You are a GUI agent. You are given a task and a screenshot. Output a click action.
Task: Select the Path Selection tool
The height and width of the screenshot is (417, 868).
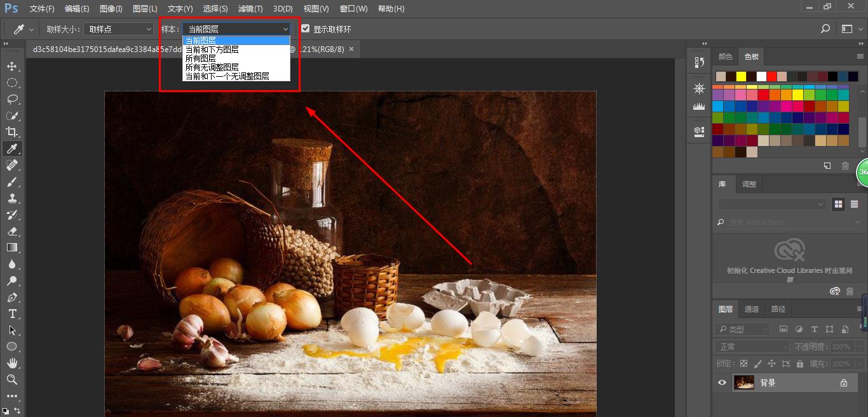(11, 330)
